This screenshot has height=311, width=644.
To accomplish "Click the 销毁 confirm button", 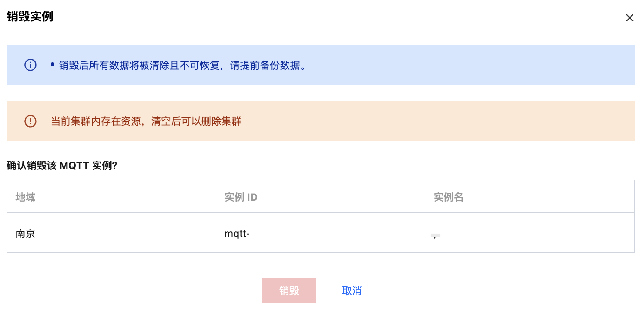I will pos(289,291).
